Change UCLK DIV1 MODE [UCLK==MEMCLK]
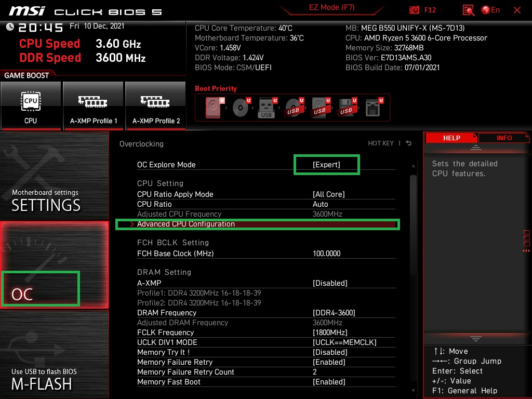 (344, 342)
